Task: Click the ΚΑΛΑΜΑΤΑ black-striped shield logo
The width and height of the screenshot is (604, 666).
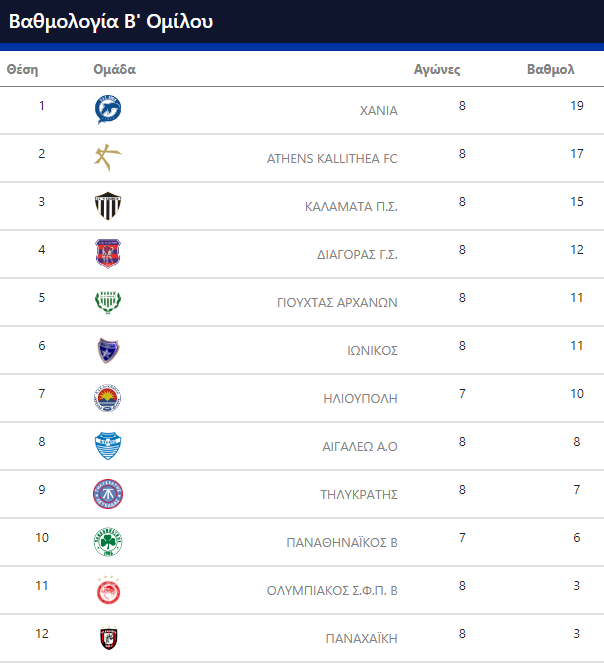Action: [108, 206]
